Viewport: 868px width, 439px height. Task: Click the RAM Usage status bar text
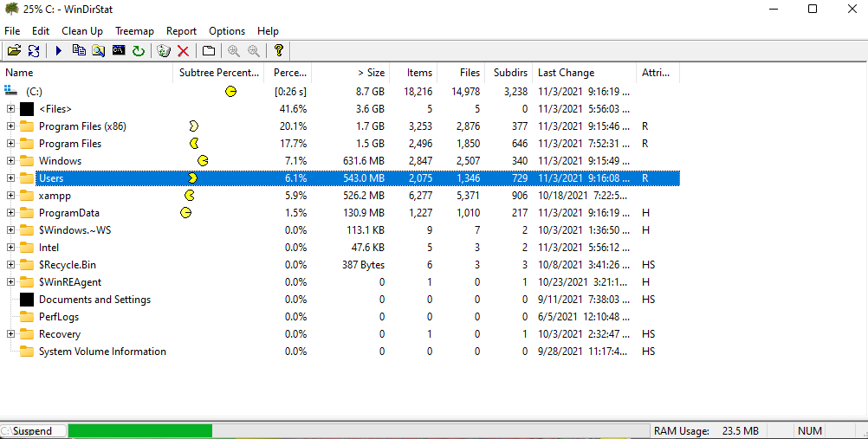click(706, 430)
